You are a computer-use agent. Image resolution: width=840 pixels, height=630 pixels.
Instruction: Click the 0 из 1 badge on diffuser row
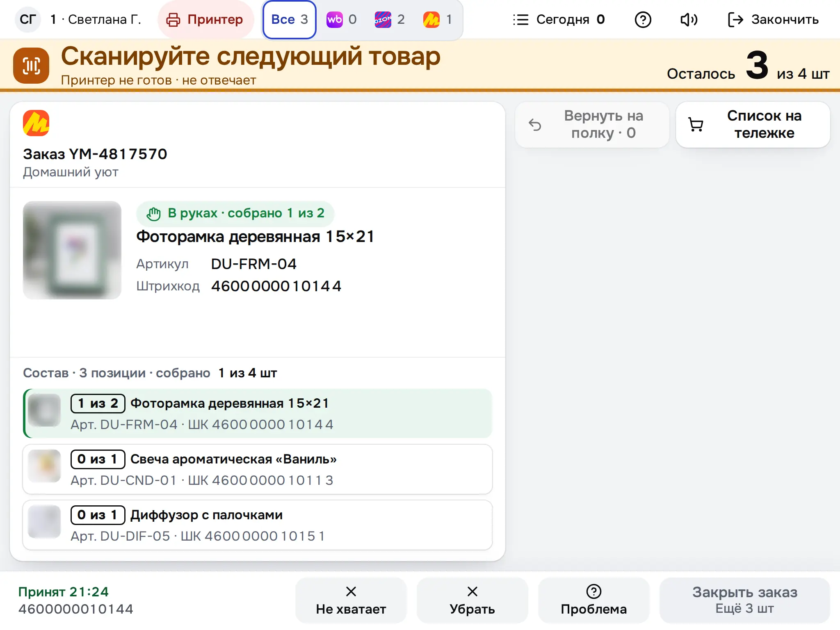point(98,515)
